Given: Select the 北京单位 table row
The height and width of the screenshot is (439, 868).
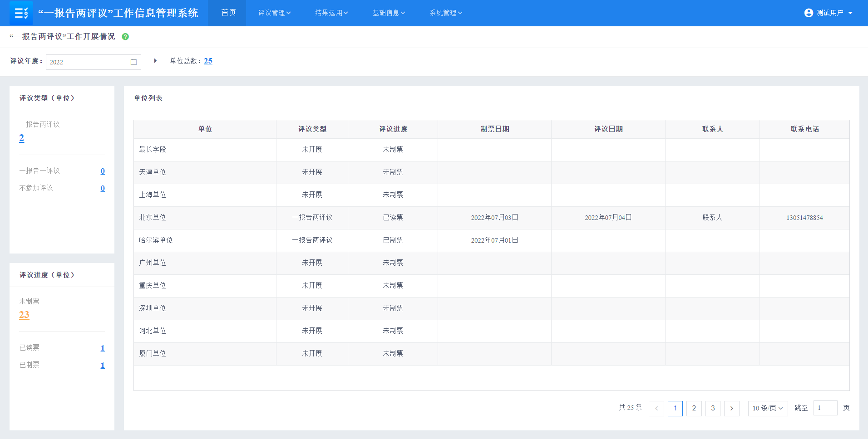Looking at the screenshot, I should coord(153,218).
